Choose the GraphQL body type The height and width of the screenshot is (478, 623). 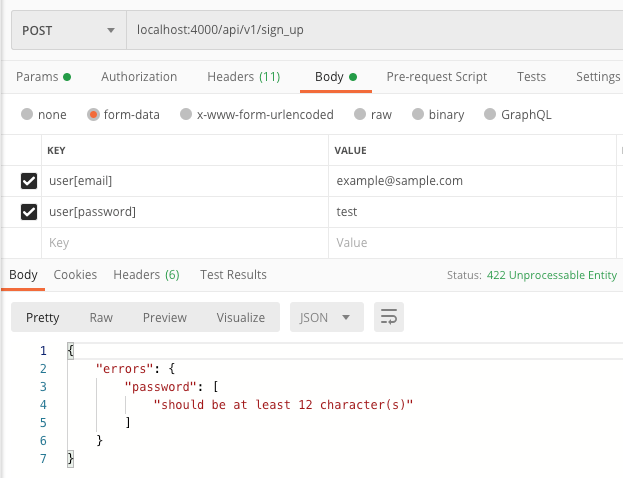point(490,114)
